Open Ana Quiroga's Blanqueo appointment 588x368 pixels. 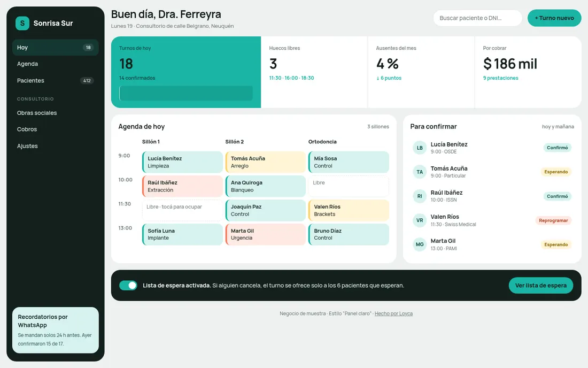(x=266, y=186)
